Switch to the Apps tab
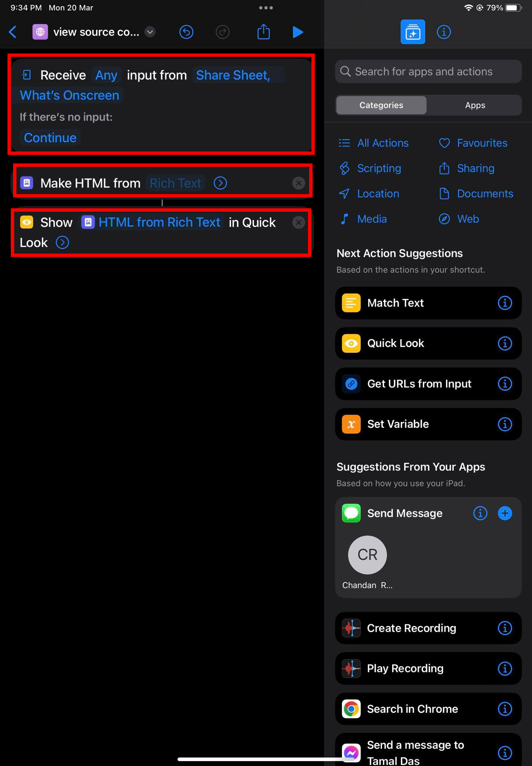Screen dimensions: 532x766 (x=475, y=105)
